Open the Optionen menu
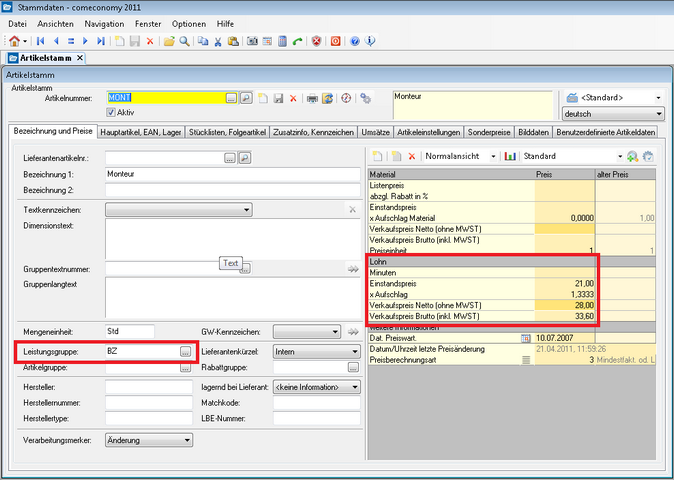The width and height of the screenshot is (674, 480). 189,24
